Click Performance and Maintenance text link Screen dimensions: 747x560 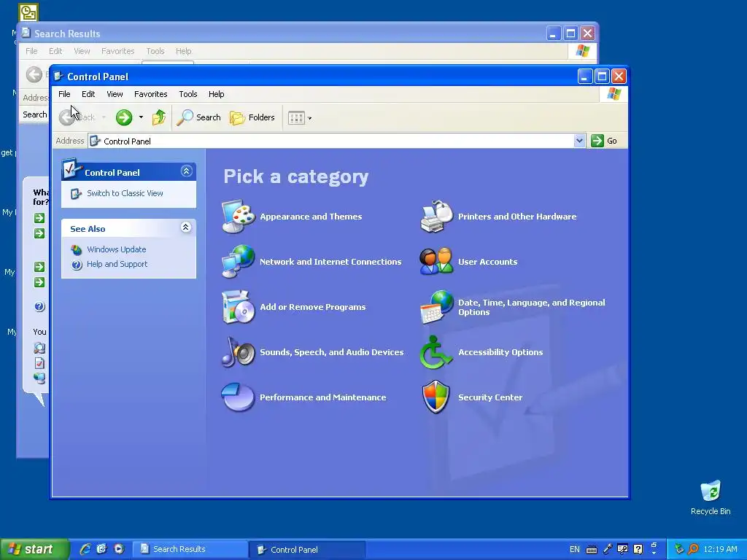tap(322, 397)
